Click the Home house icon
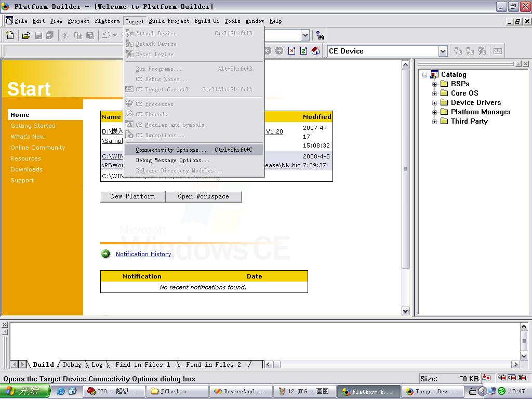Screen dimensions: 532x399 tap(315, 51)
